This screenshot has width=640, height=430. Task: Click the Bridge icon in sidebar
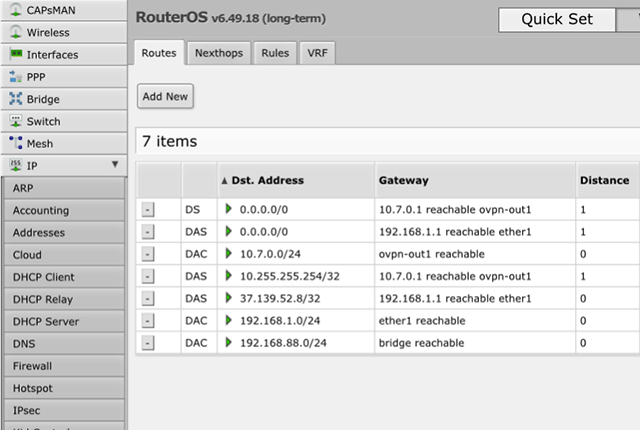click(16, 98)
